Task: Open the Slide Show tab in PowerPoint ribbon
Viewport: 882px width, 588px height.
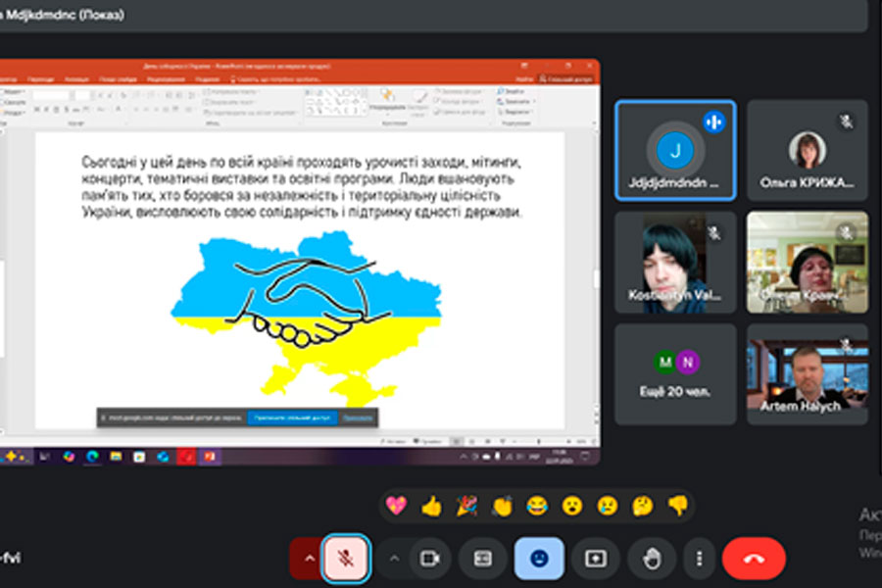Action: (118, 79)
